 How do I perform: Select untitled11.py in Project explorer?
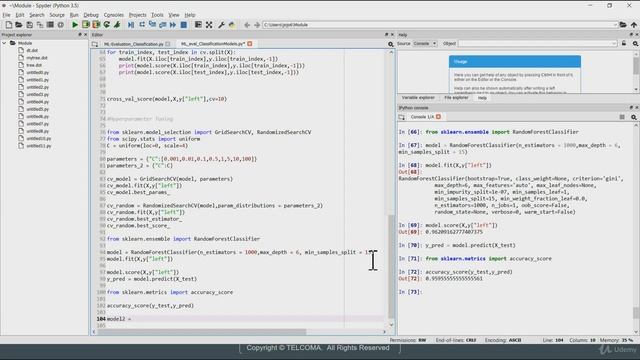[x=39, y=146]
